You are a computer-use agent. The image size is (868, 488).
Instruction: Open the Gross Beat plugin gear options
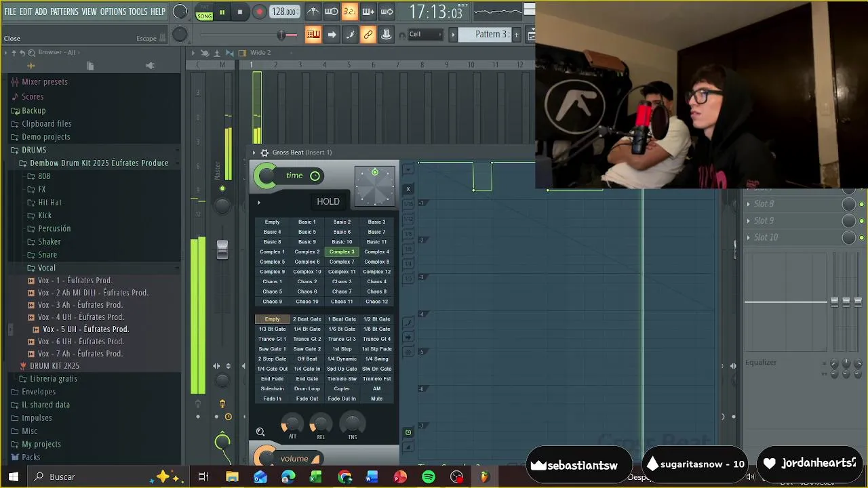264,152
